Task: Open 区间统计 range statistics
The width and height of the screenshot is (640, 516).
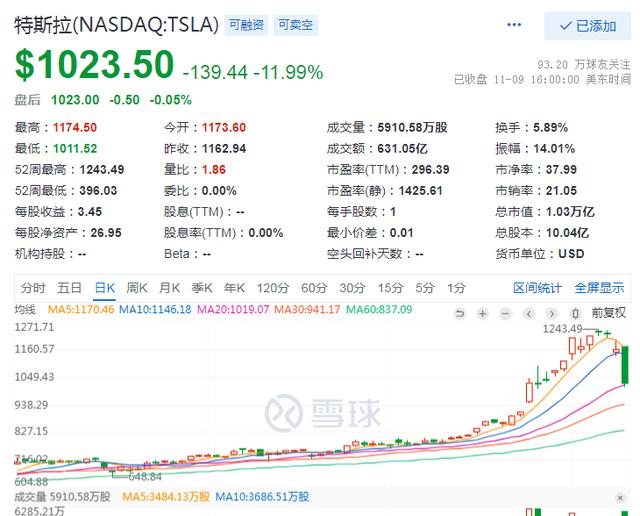Action: tap(538, 288)
